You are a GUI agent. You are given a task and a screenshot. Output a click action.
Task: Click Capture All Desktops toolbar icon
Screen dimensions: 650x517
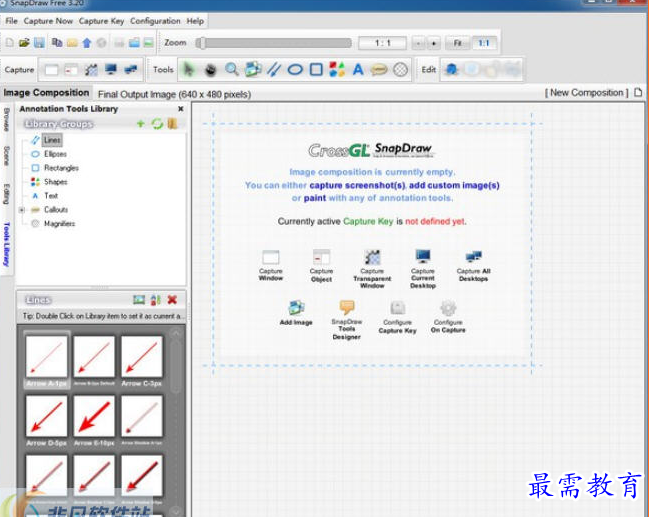point(131,69)
